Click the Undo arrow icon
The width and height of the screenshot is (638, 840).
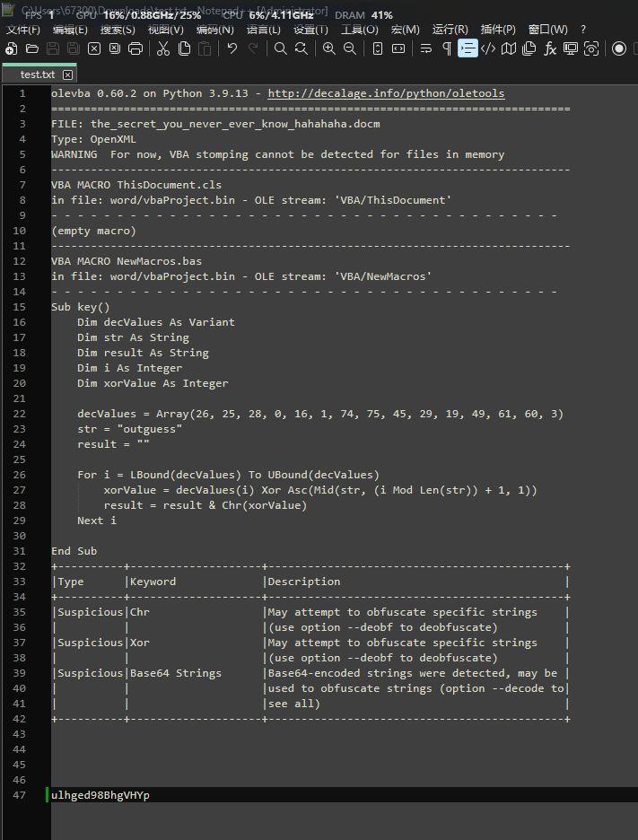click(232, 48)
